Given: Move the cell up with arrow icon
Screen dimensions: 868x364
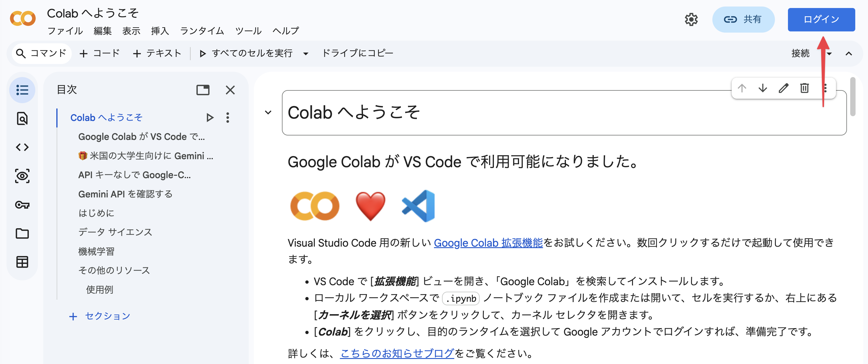Looking at the screenshot, I should coord(742,88).
